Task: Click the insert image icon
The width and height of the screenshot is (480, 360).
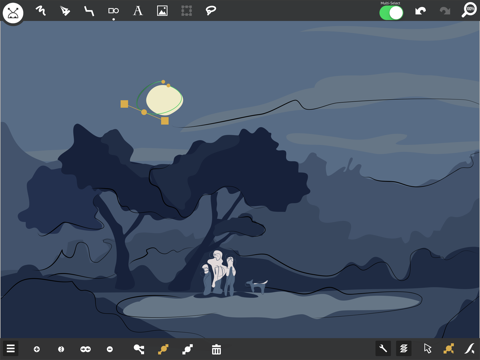Action: tap(162, 11)
